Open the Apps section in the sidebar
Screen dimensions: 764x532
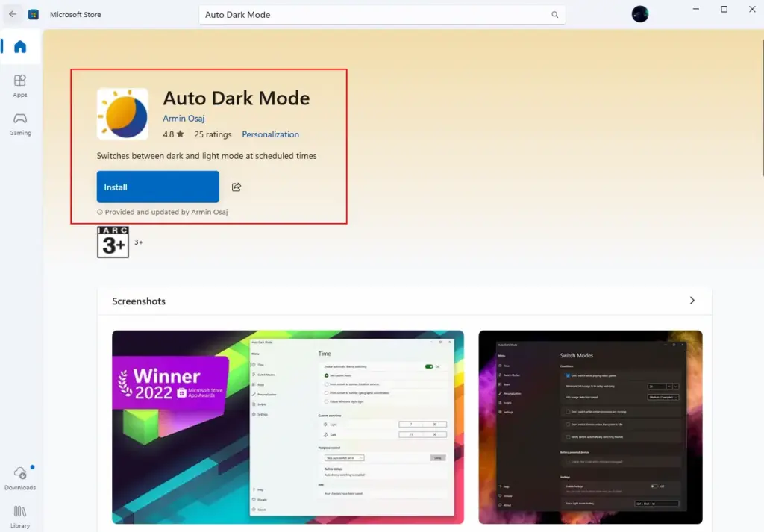click(x=20, y=86)
